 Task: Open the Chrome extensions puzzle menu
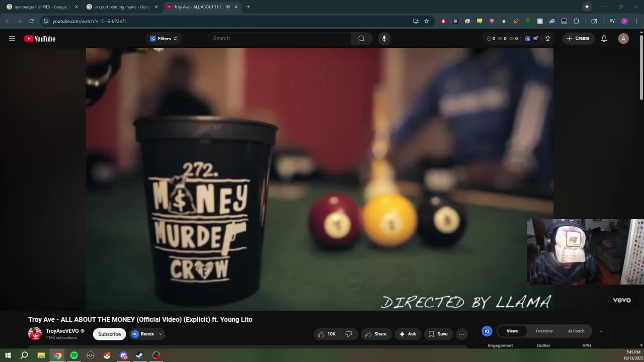point(577,21)
